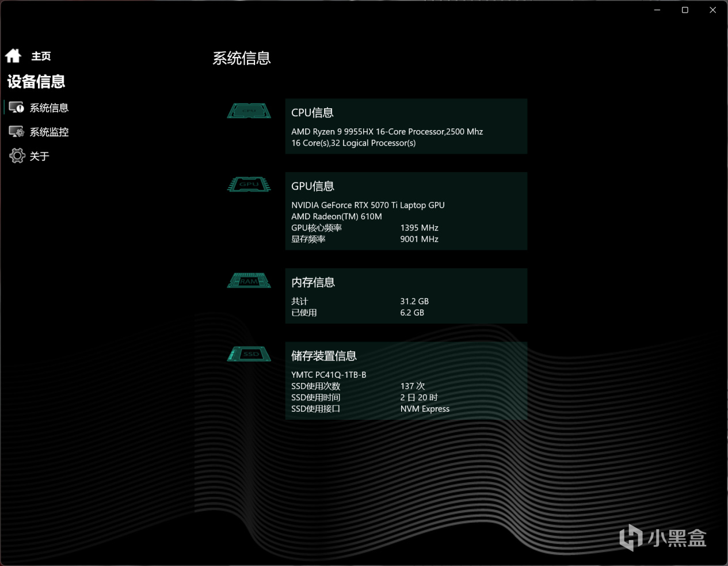Click the 储存装置信息 heading
Image resolution: width=728 pixels, height=566 pixels.
coord(324,356)
